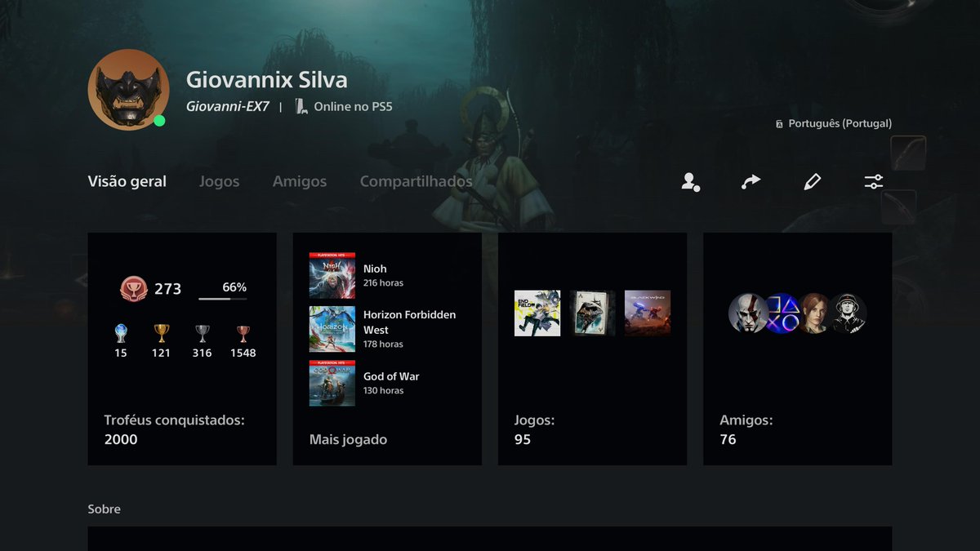Click the 66% trophy level progress bar
This screenshot has height=551, width=980.
click(223, 299)
